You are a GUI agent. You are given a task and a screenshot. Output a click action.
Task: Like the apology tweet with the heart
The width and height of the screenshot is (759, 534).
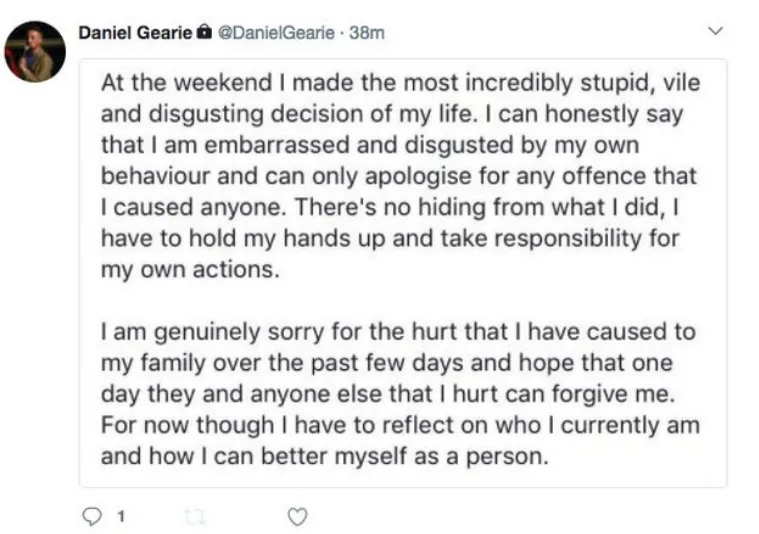point(296,517)
